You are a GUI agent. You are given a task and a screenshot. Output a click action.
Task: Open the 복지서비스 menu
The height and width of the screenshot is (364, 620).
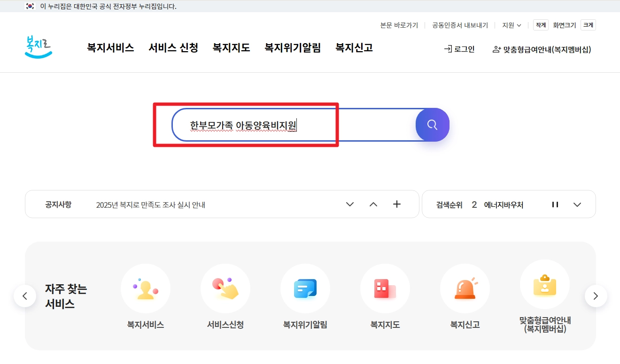(110, 48)
